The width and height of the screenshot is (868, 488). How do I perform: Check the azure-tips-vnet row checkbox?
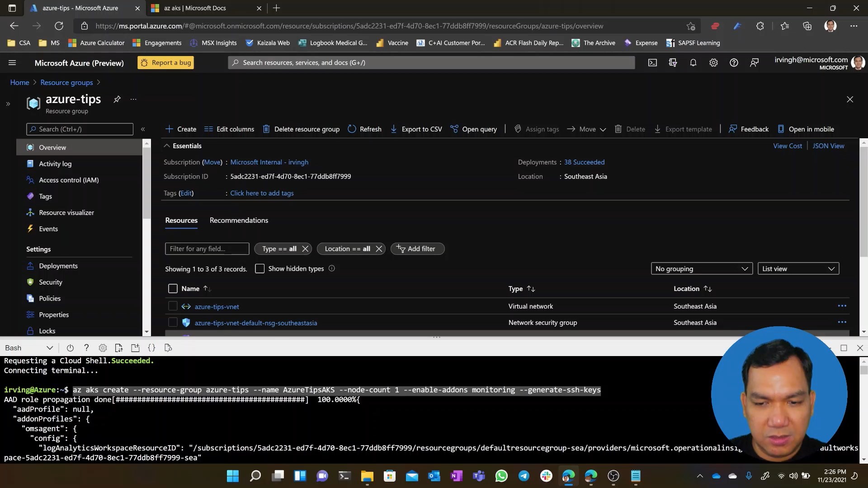coord(173,306)
